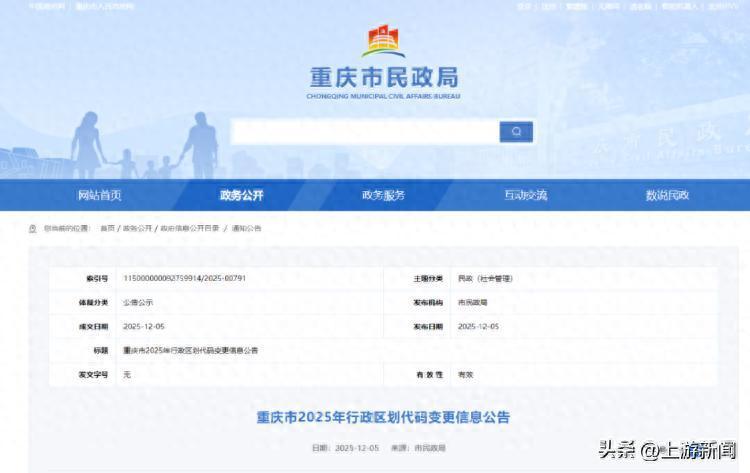Image resolution: width=750 pixels, height=473 pixels.
Task: Click the 重庆市民政局 title text
Action: pos(384,78)
